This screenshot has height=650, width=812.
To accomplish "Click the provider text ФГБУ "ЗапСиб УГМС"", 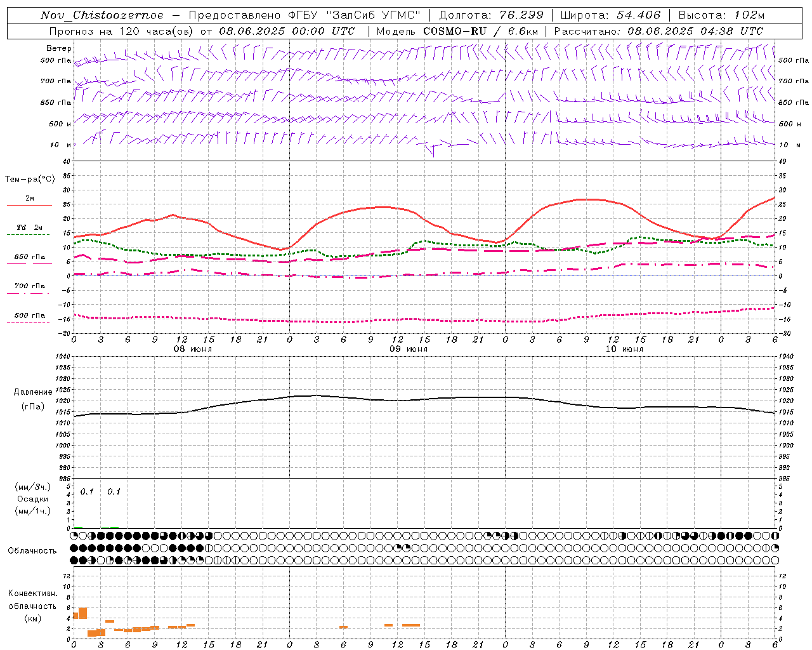I will tap(355, 15).
